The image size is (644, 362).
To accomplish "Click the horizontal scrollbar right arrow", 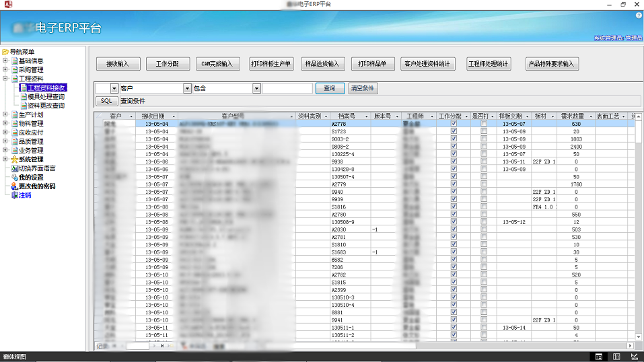I will [631, 346].
